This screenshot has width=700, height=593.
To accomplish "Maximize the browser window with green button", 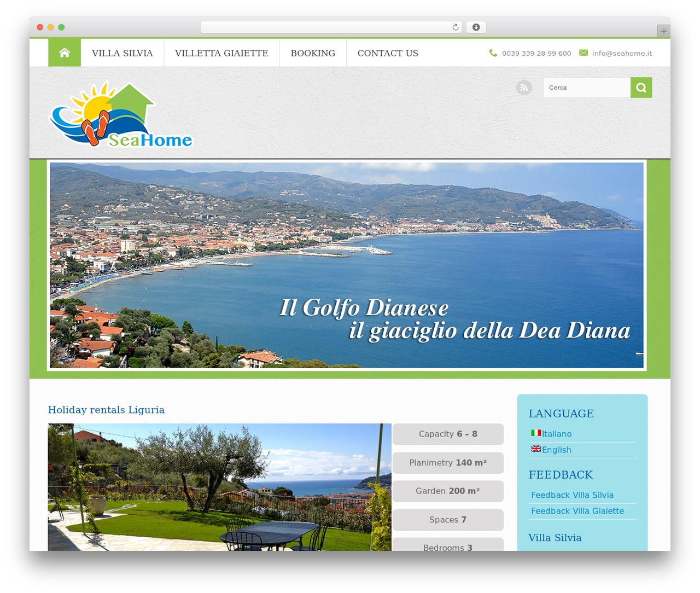I will tap(61, 27).
